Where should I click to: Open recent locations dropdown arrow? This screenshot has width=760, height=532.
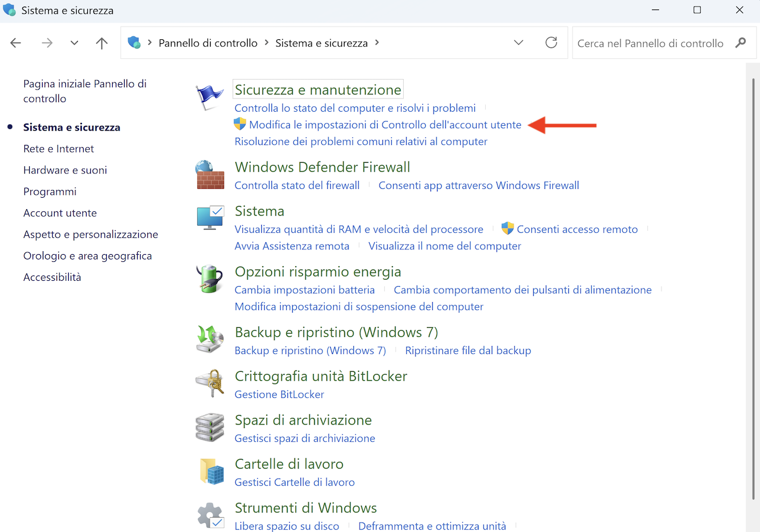[x=74, y=43]
